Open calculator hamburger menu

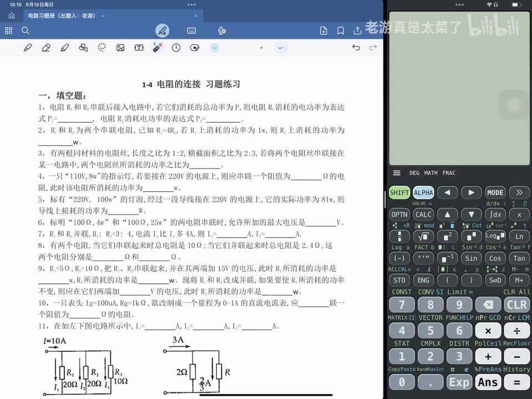point(396,173)
